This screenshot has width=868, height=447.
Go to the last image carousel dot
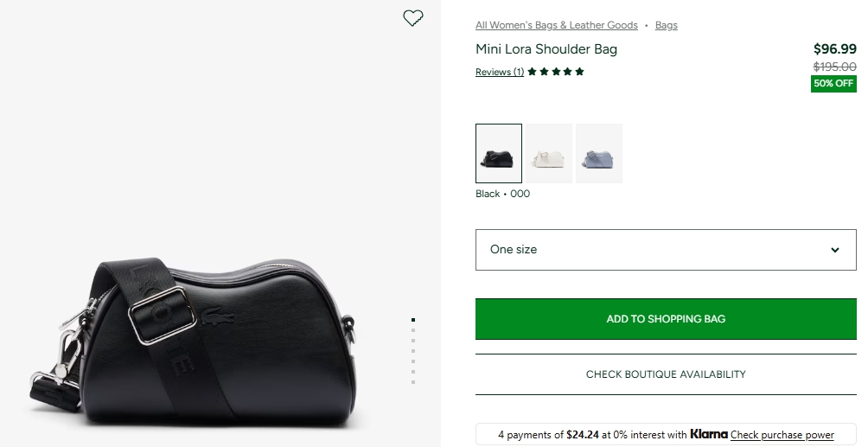pyautogui.click(x=413, y=382)
